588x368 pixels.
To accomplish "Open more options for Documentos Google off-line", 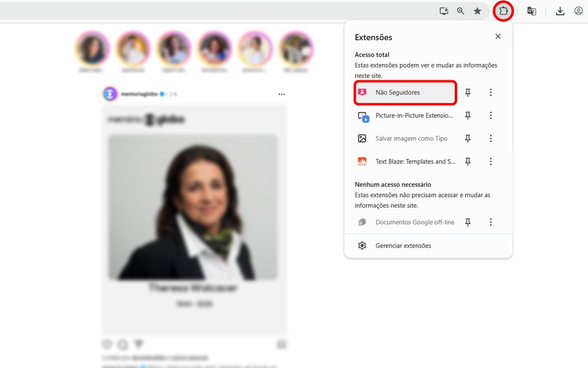I will (491, 223).
